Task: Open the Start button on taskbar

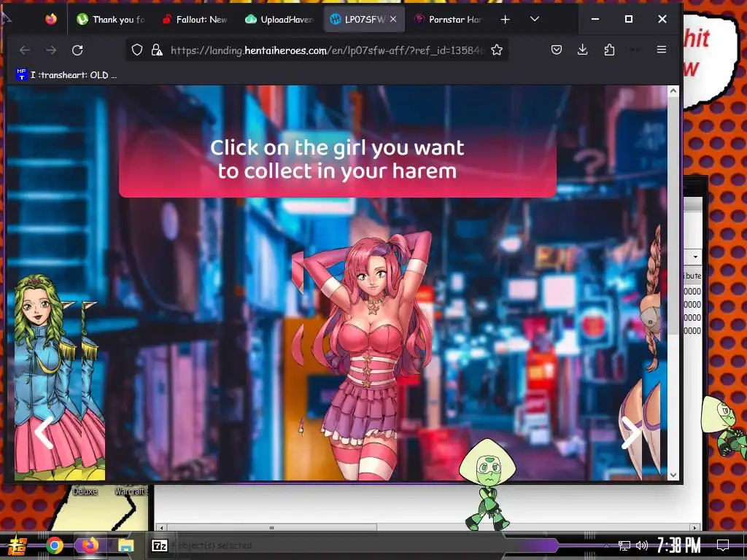Action: 18,545
